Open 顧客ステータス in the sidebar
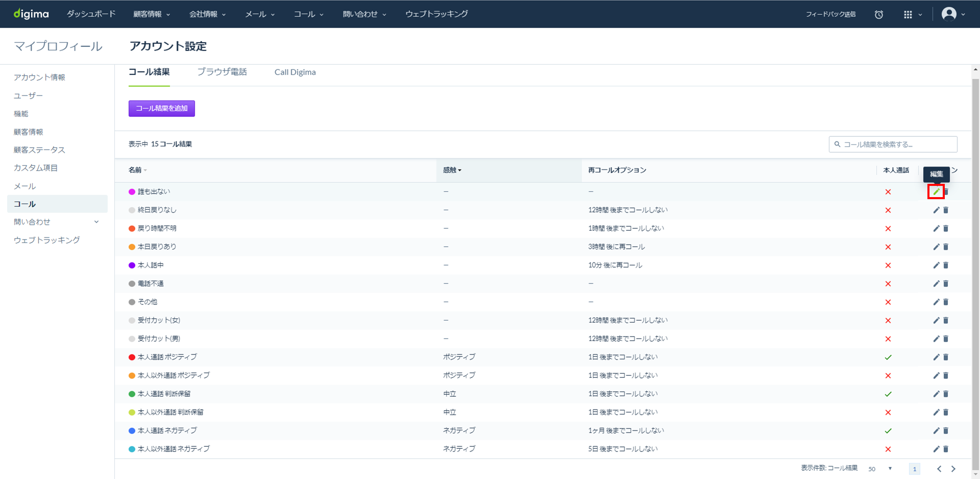Viewport: 980px width, 479px height. pos(39,150)
